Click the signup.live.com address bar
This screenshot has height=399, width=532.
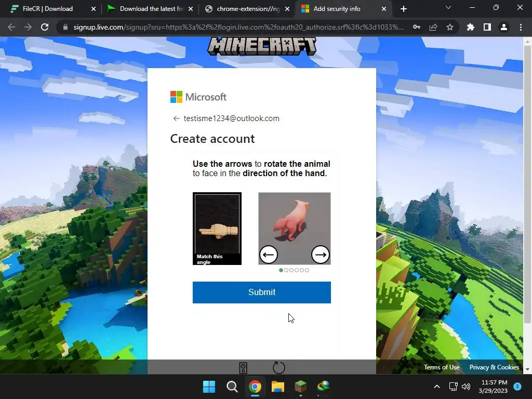tap(238, 27)
